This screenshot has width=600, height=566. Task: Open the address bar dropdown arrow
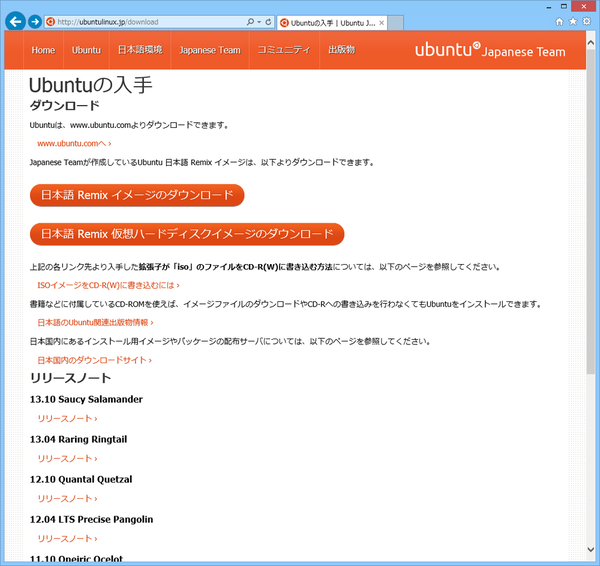259,22
